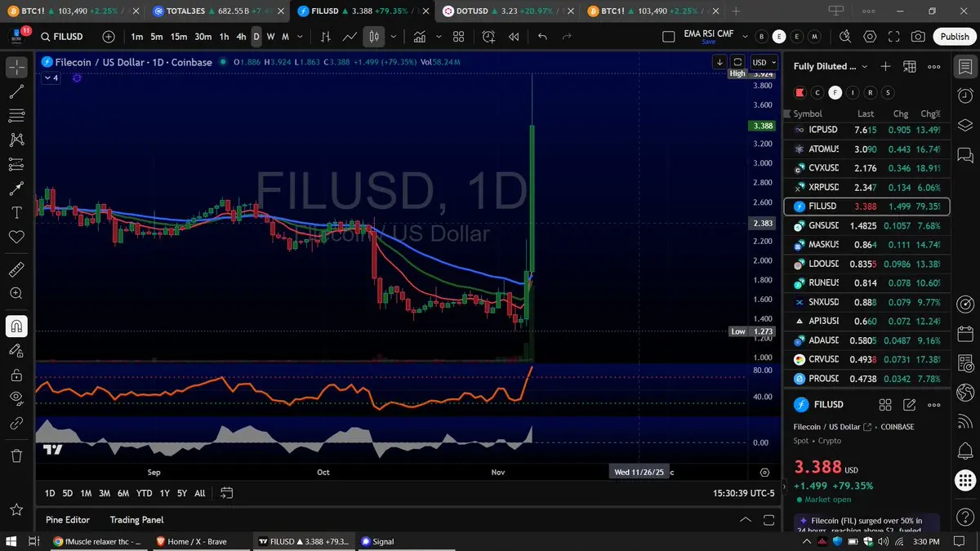This screenshot has height=551, width=980.
Task: Select the line chart style
Action: (x=350, y=37)
